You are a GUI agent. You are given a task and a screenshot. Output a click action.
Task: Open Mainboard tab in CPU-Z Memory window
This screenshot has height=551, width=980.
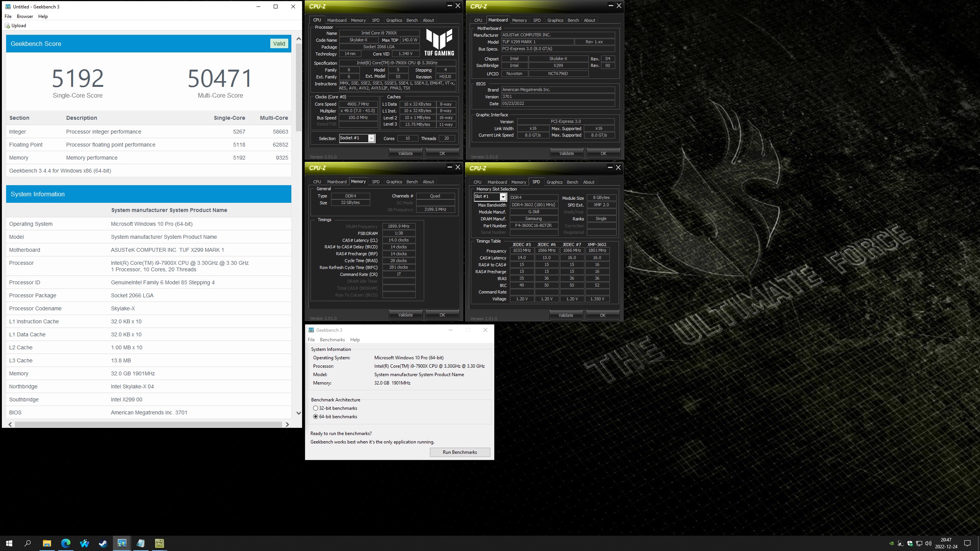(x=337, y=182)
